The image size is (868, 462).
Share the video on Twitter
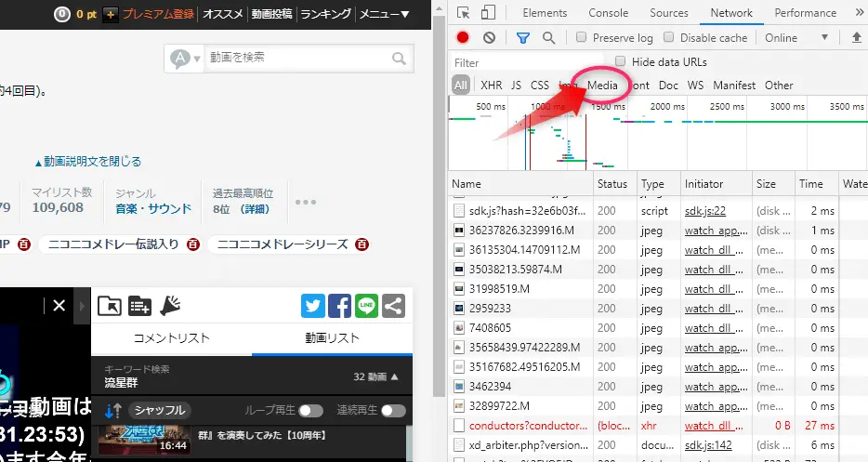click(x=313, y=306)
